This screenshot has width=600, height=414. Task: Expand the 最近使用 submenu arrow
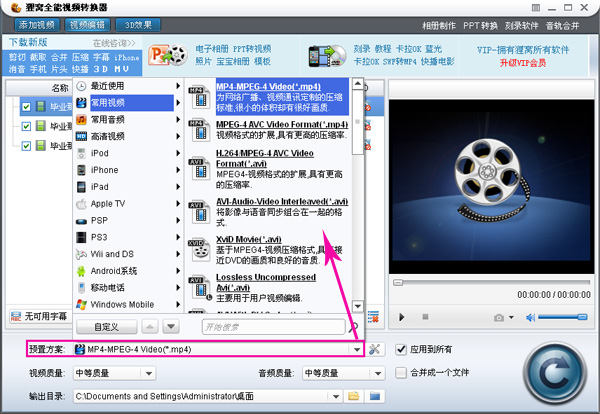(178, 86)
